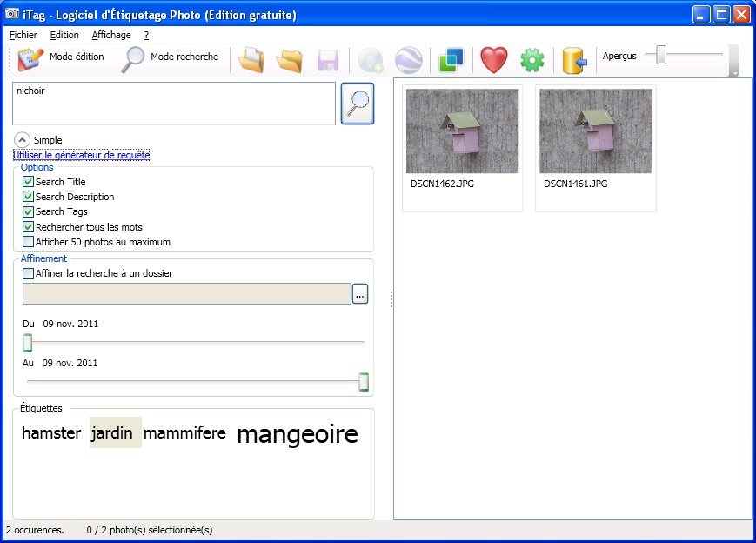Click the red heart icon
756x543 pixels.
[494, 60]
